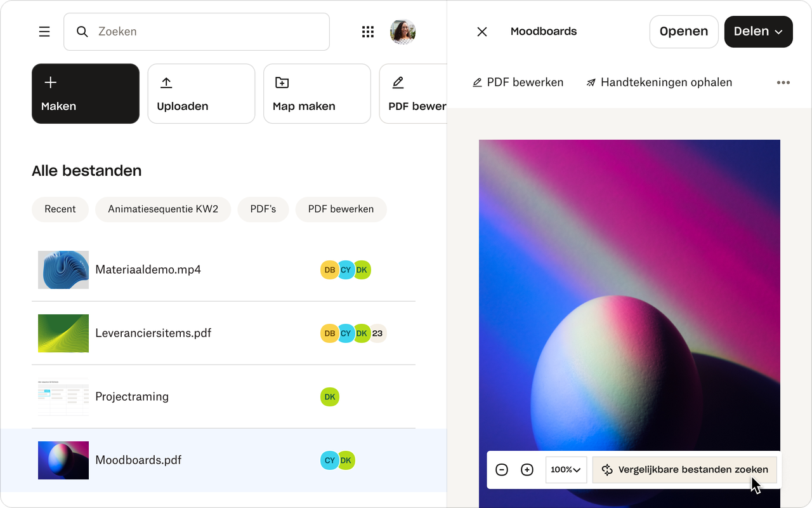
Task: Open the 100% zoom level dropdown
Action: (565, 469)
